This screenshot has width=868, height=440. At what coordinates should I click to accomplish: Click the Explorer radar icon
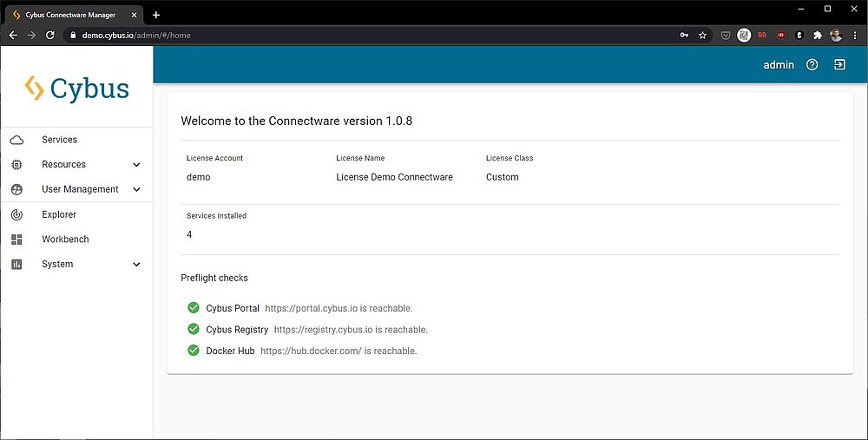(16, 214)
